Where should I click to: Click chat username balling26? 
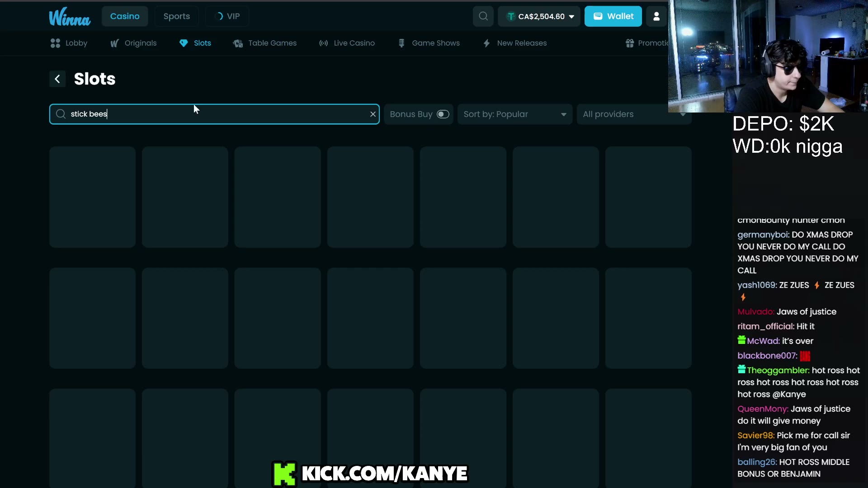click(757, 462)
